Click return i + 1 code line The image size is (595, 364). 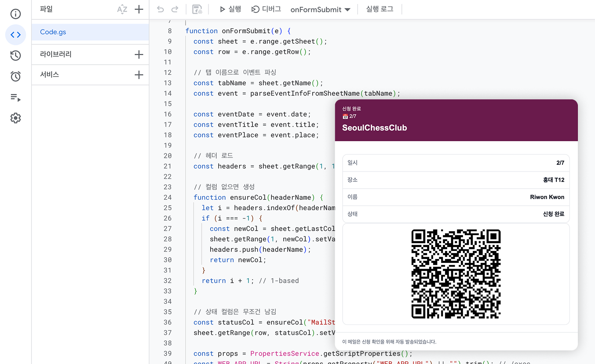(250, 281)
